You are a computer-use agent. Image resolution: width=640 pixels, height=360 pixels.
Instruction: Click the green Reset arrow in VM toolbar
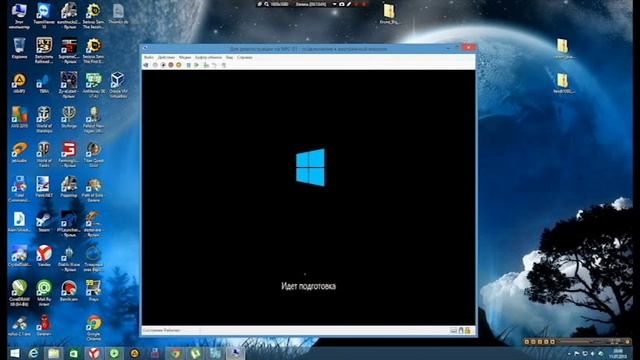point(196,65)
